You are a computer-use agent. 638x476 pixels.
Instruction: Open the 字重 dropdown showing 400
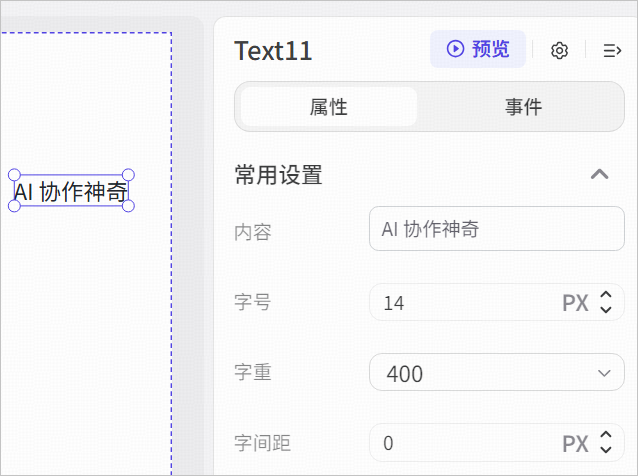pyautogui.click(x=496, y=373)
